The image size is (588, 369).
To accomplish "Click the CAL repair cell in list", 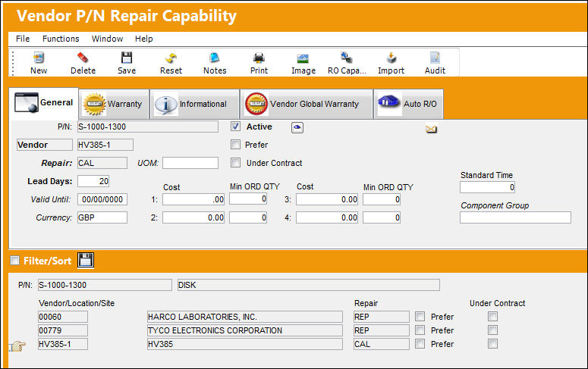I will coord(382,344).
